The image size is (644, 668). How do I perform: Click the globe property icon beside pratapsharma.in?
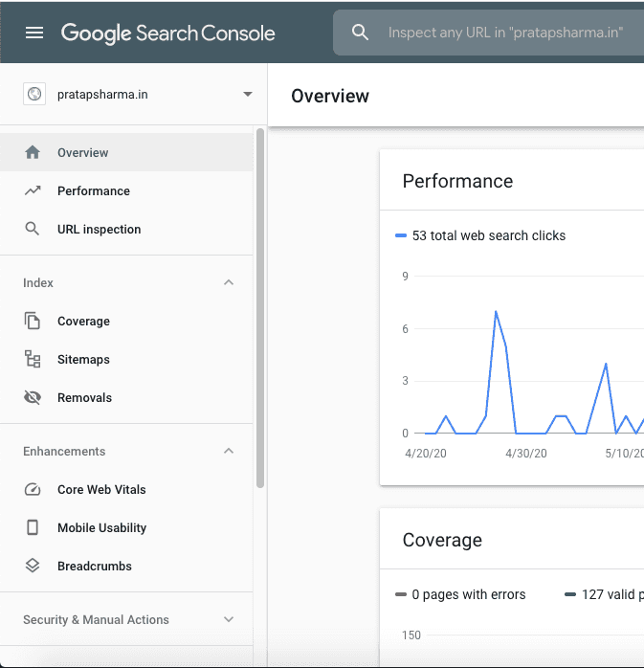click(x=34, y=94)
